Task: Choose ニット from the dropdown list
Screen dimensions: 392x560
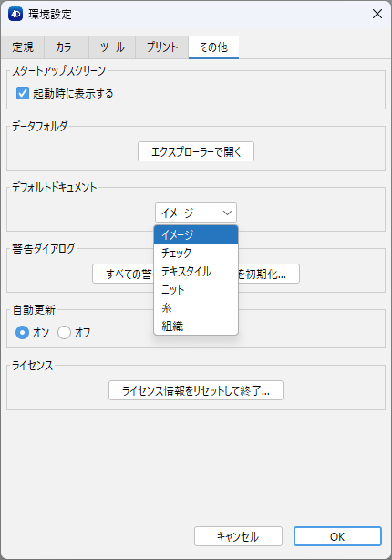Action: tap(196, 290)
